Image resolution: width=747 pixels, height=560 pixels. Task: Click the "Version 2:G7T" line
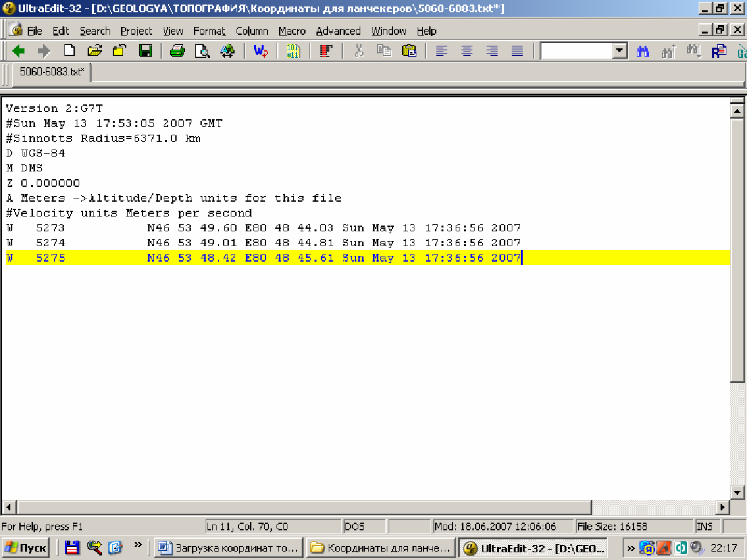coord(54,108)
